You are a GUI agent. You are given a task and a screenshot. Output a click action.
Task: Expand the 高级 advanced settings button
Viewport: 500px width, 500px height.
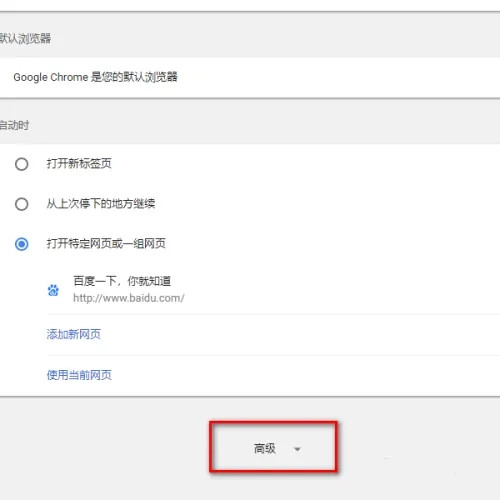point(273,448)
